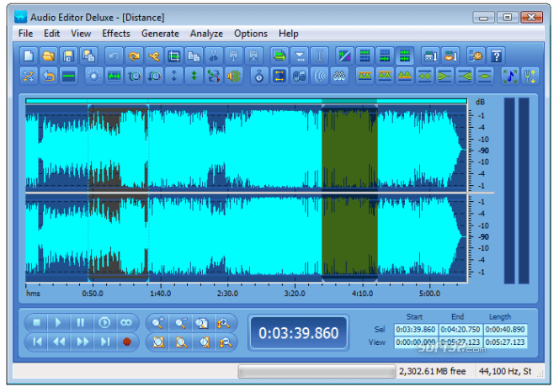
Task: Click the green highlighted selection in upper channel
Action: click(349, 149)
